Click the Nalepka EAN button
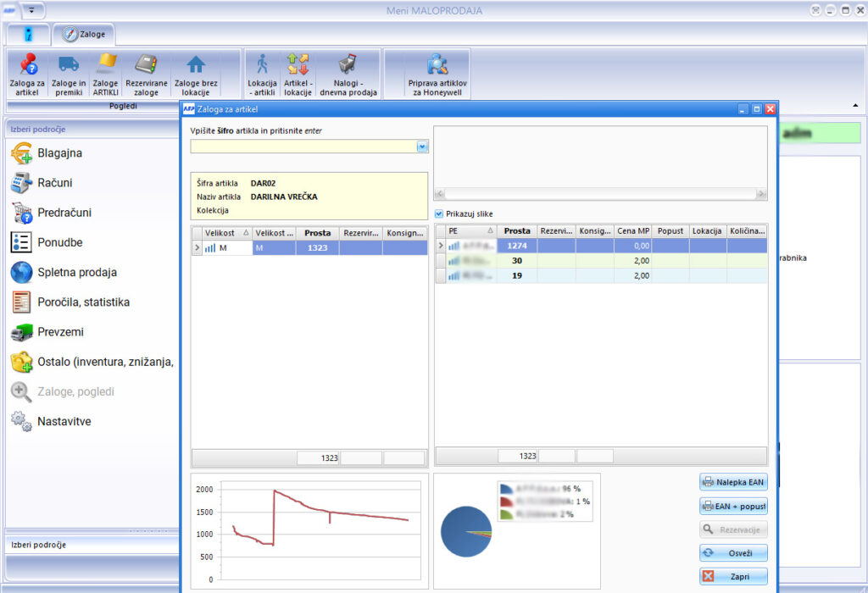This screenshot has width=868, height=593. 732,482
